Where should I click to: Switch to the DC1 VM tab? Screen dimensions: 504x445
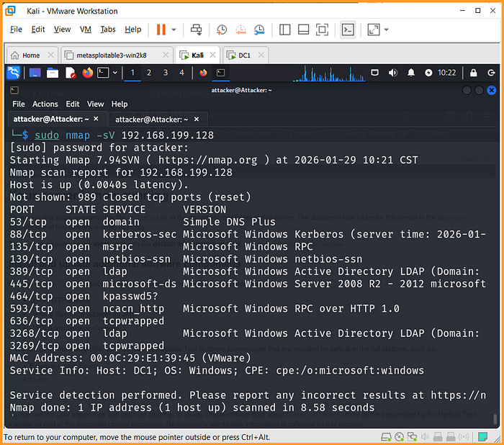tap(244, 55)
